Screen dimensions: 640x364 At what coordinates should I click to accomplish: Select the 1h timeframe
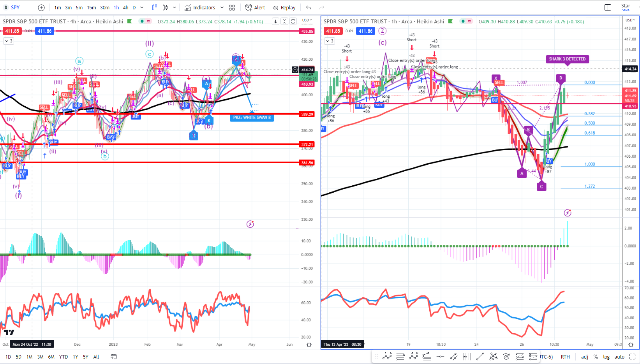116,7
